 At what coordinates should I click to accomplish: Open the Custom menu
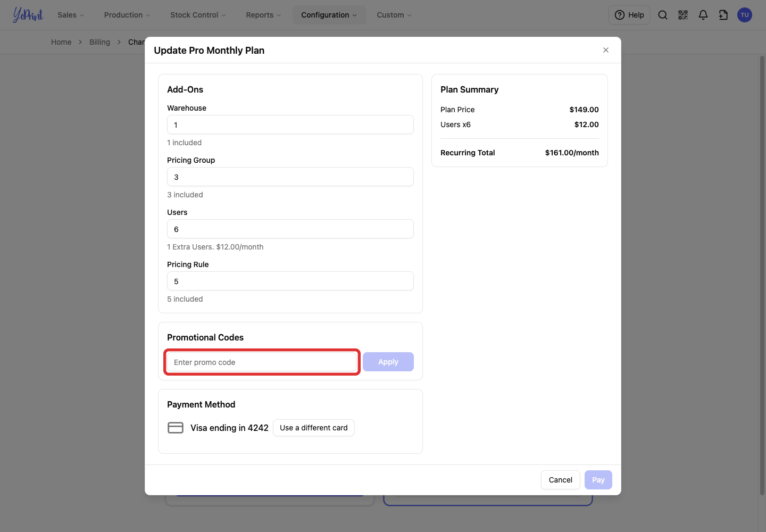(394, 15)
